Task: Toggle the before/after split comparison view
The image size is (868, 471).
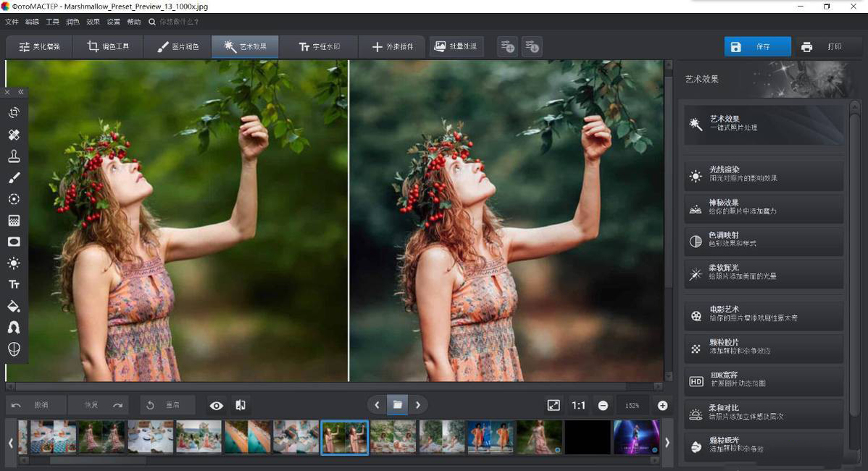Action: (x=241, y=406)
